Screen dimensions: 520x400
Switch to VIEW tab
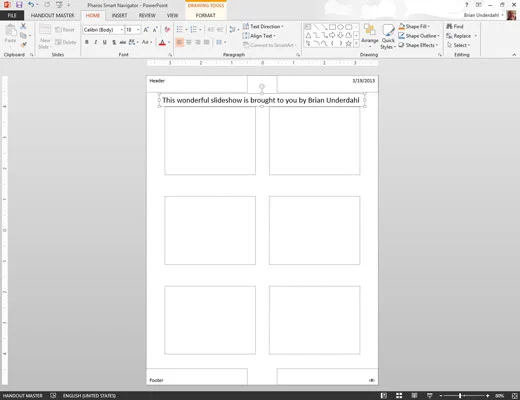(172, 15)
